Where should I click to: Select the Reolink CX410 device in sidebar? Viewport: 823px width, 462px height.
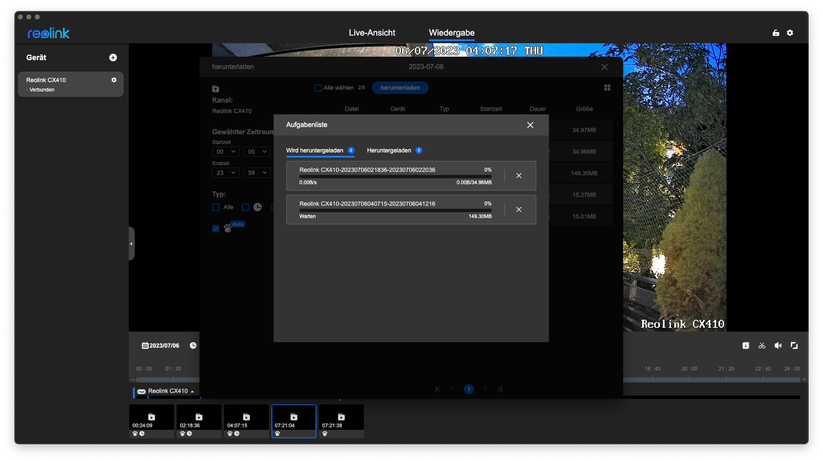pos(70,84)
